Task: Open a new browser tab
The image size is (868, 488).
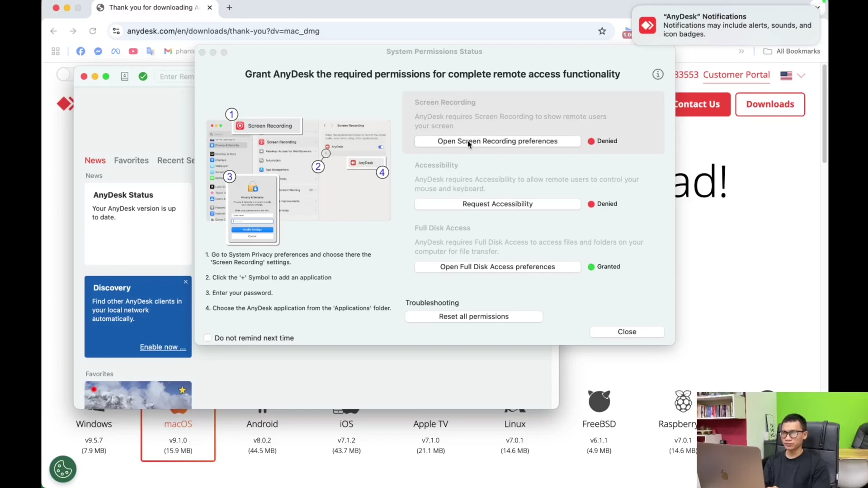Action: (x=229, y=8)
